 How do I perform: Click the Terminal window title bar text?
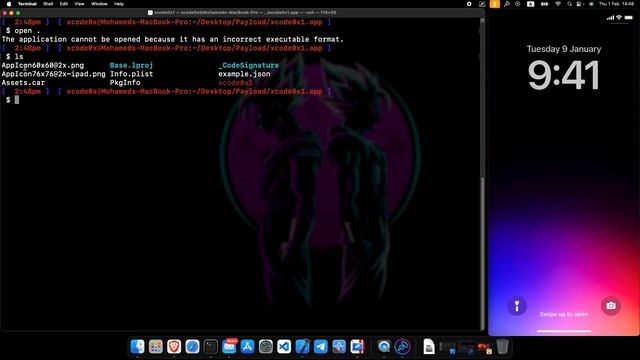[245, 13]
